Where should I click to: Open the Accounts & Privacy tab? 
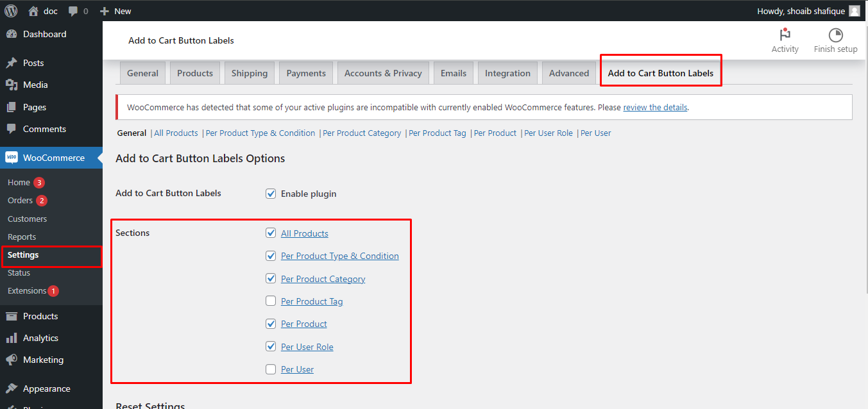pyautogui.click(x=383, y=73)
